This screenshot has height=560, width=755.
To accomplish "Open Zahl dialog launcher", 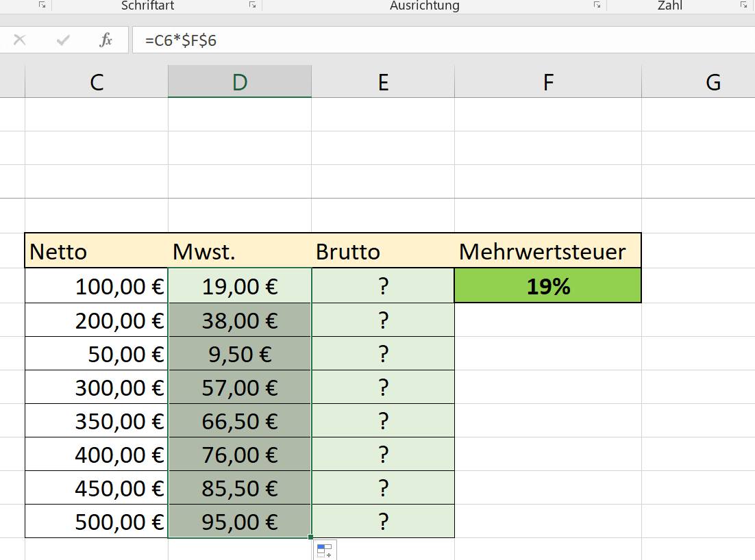I will coord(743,5).
